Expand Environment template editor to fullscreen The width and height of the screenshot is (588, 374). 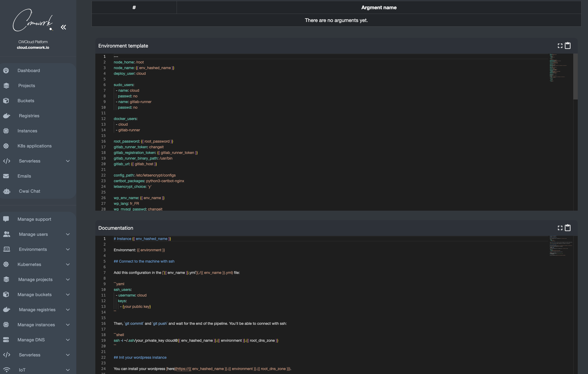pos(560,46)
